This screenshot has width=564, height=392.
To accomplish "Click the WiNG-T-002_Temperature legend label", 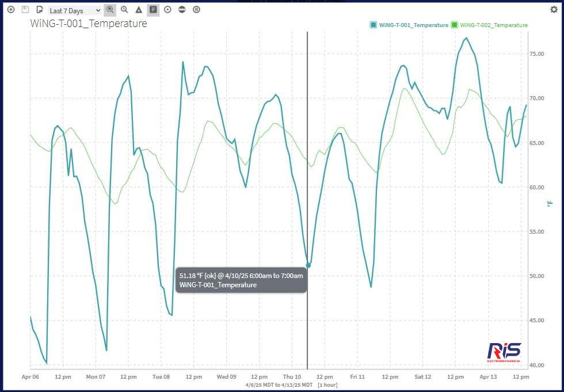I will [494, 25].
